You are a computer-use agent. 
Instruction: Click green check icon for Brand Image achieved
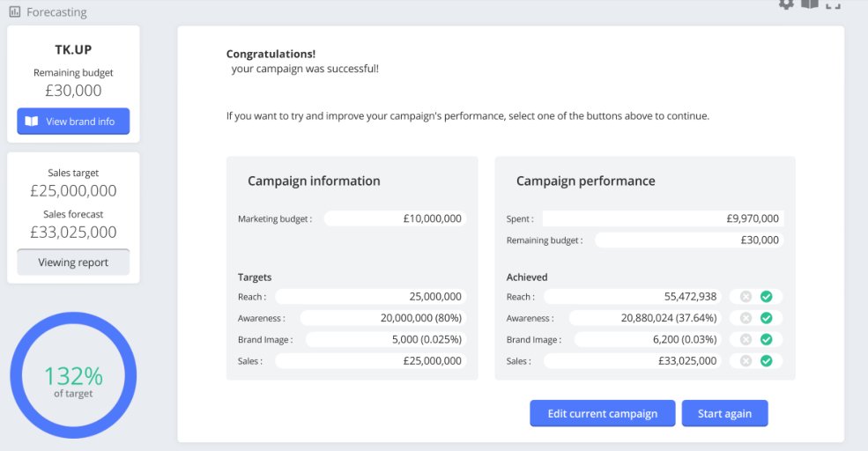tap(766, 339)
